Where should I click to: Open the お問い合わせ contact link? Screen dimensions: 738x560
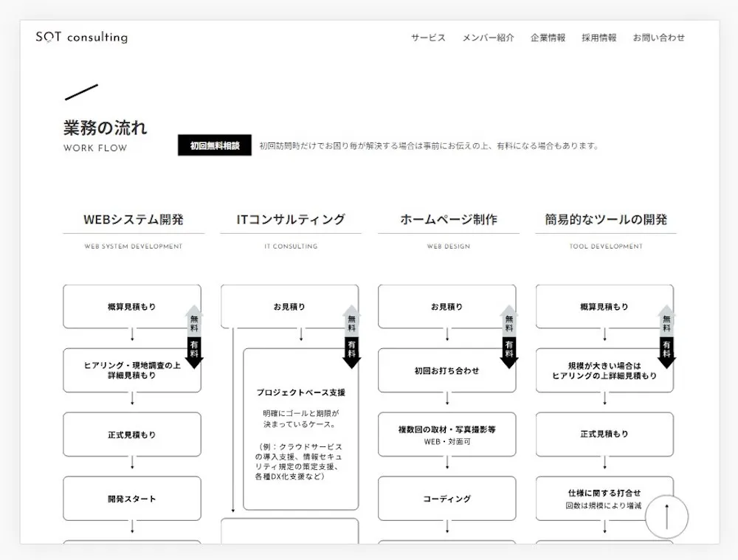click(658, 38)
